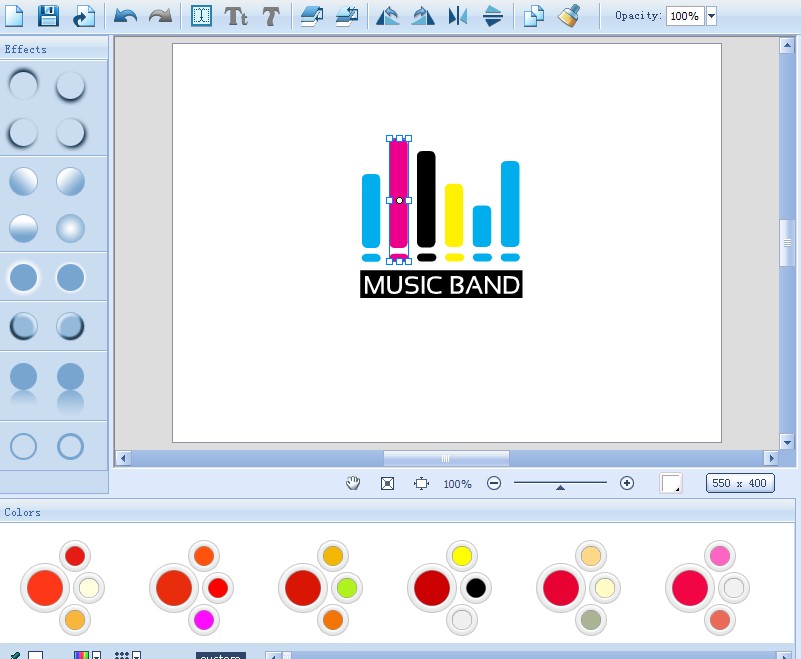This screenshot has width=801, height=659.
Task: Apply the bottom drop shadow effect
Action: point(70,86)
